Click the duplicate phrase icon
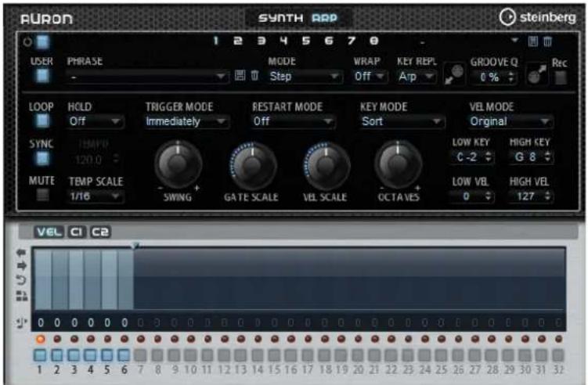 (22, 296)
